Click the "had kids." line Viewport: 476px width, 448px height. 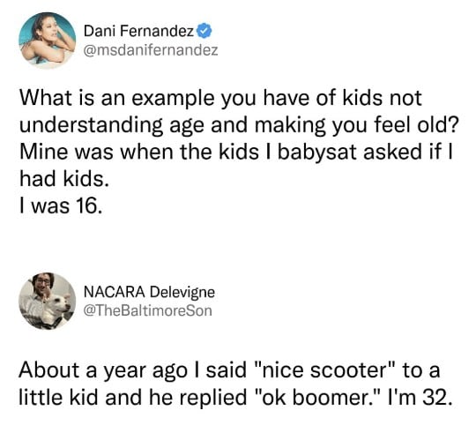point(64,179)
